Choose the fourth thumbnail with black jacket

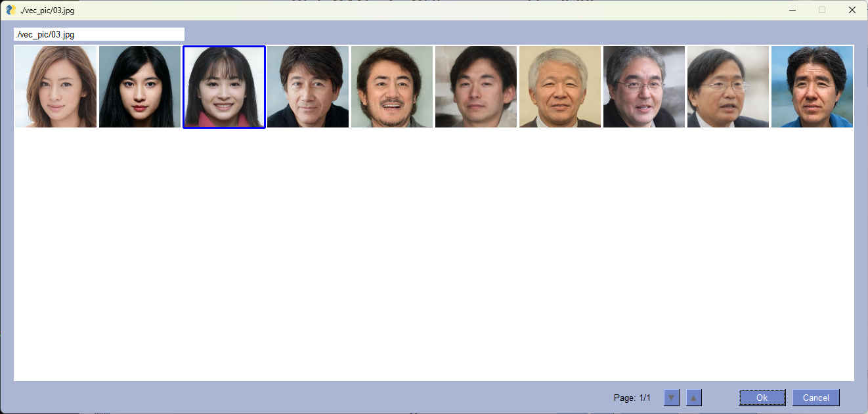pos(308,87)
